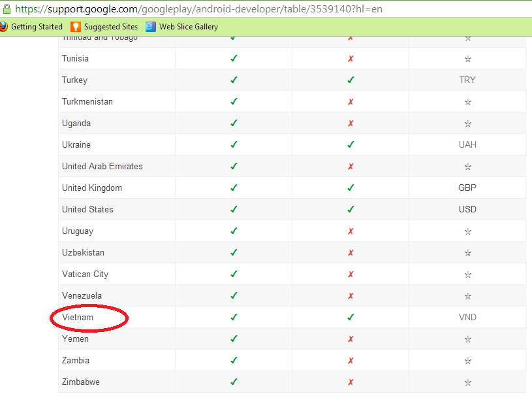The height and width of the screenshot is (398, 532).
Task: Click the VND currency code
Action: click(467, 318)
